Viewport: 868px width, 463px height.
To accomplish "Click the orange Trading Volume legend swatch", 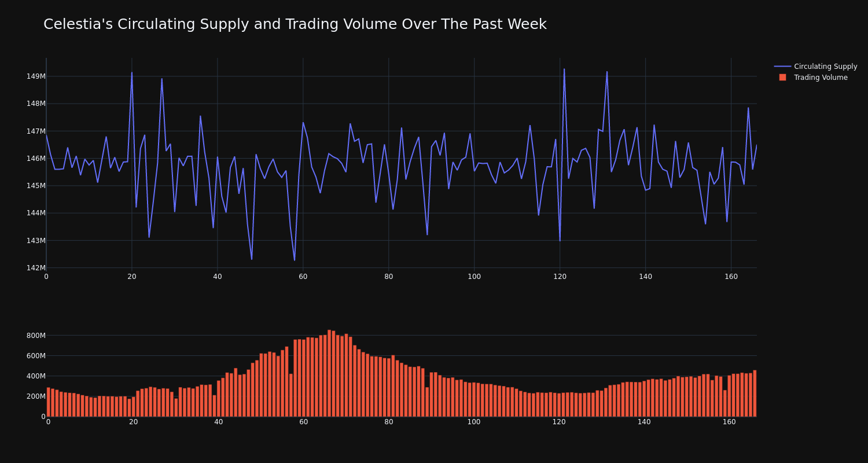I will [782, 78].
